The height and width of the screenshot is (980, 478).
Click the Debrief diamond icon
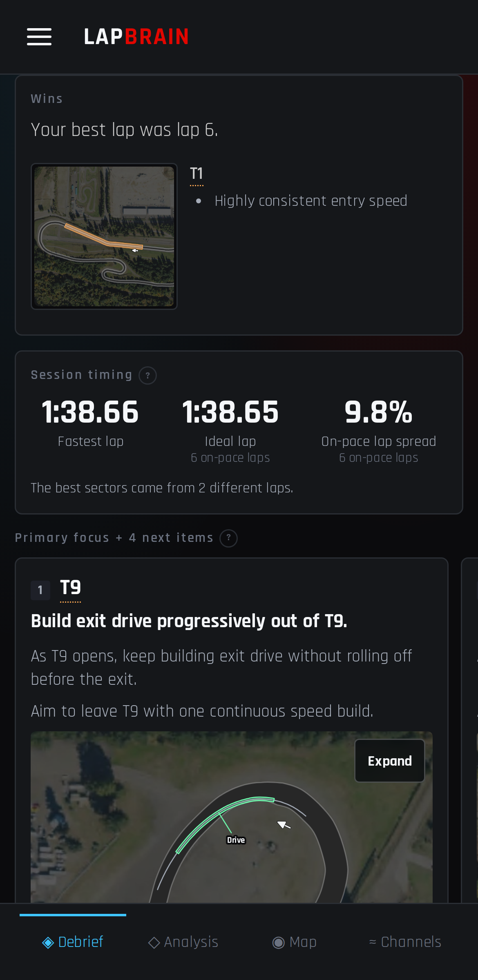point(48,942)
